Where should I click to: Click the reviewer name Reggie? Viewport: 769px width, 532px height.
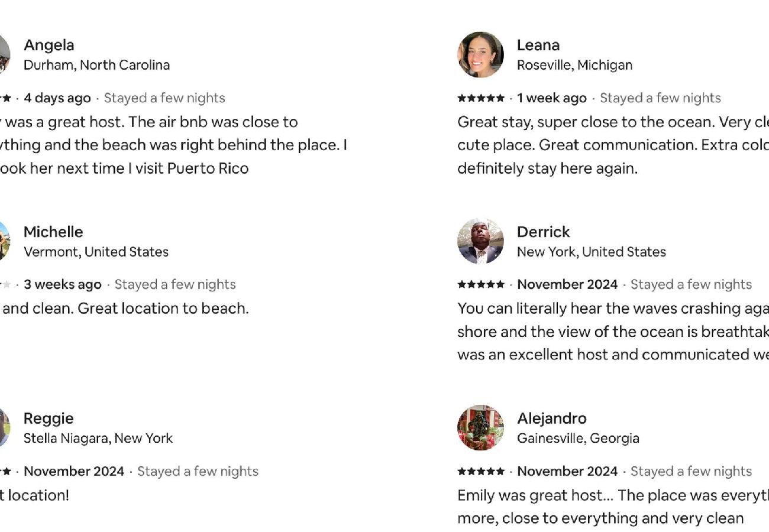(x=49, y=419)
